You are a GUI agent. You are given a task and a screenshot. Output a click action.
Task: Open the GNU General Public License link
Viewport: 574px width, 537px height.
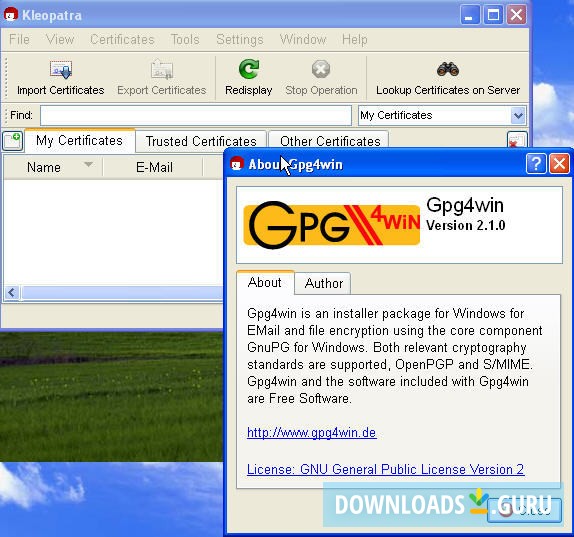(x=385, y=469)
